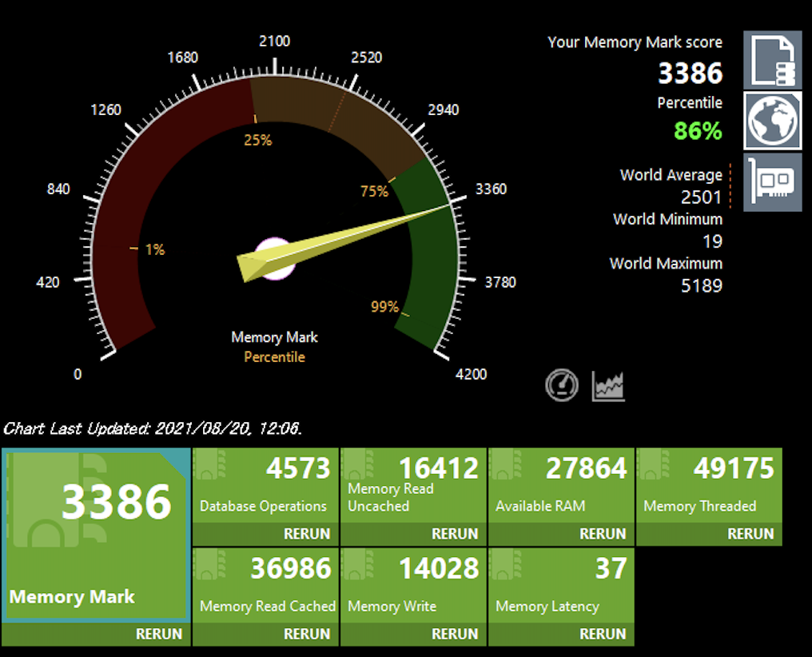Click the Memory Latency result tile

(561, 586)
